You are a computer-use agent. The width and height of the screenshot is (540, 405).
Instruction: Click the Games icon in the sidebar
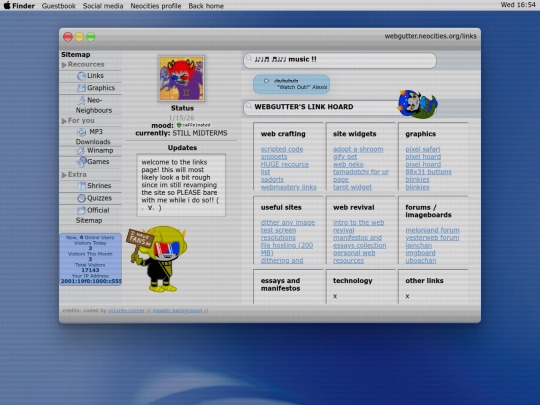tap(82, 161)
